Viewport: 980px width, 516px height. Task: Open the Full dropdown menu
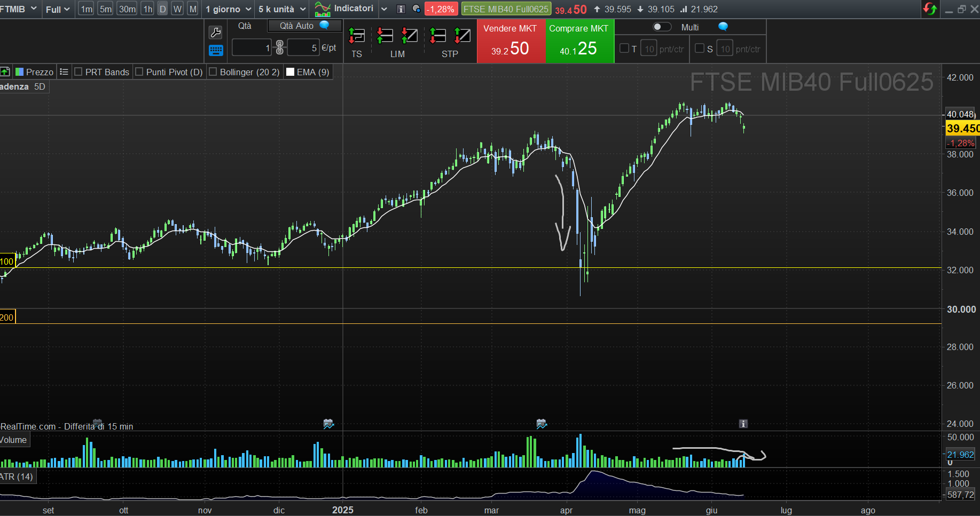[58, 9]
